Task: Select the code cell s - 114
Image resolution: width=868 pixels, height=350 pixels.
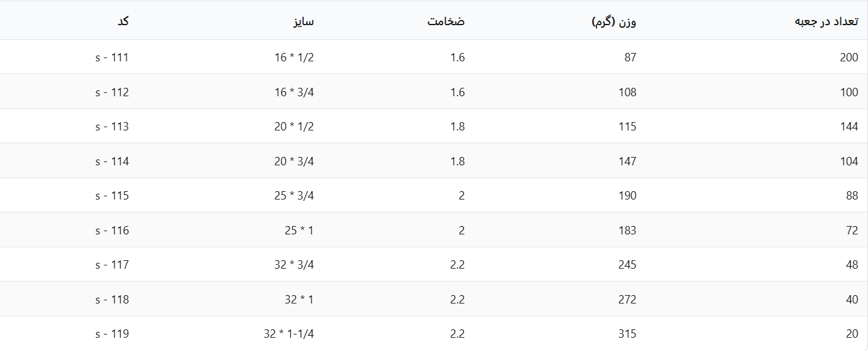Action: (x=112, y=161)
